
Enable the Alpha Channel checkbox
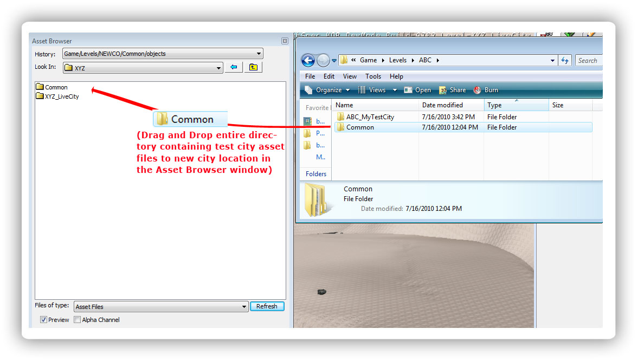click(x=77, y=319)
